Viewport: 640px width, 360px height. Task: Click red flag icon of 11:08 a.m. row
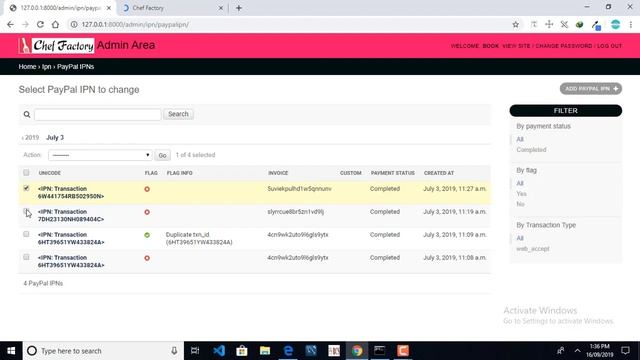point(147,258)
